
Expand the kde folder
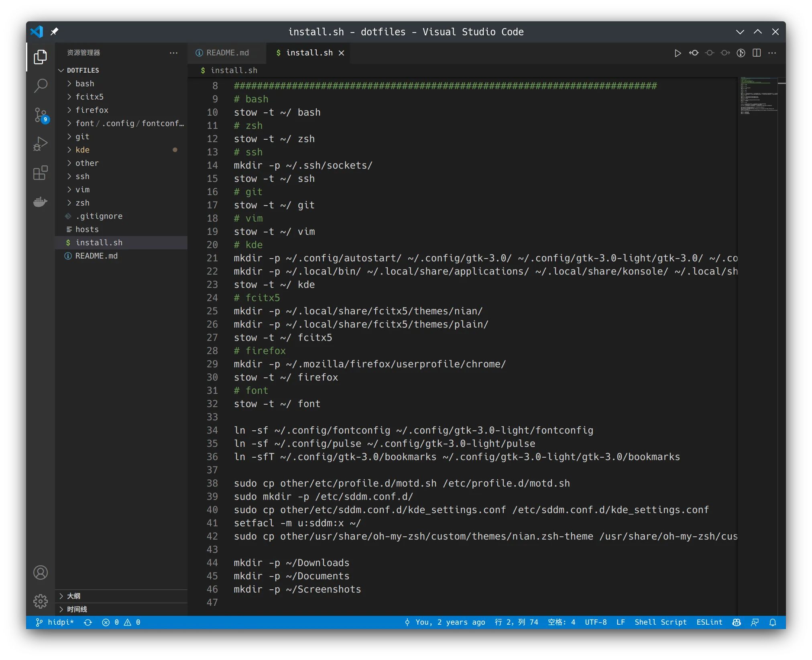click(83, 150)
